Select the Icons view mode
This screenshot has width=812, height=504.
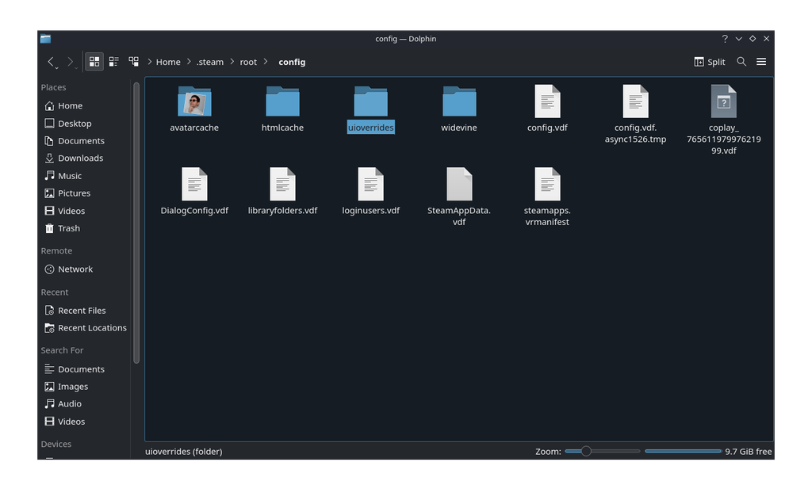coord(94,61)
